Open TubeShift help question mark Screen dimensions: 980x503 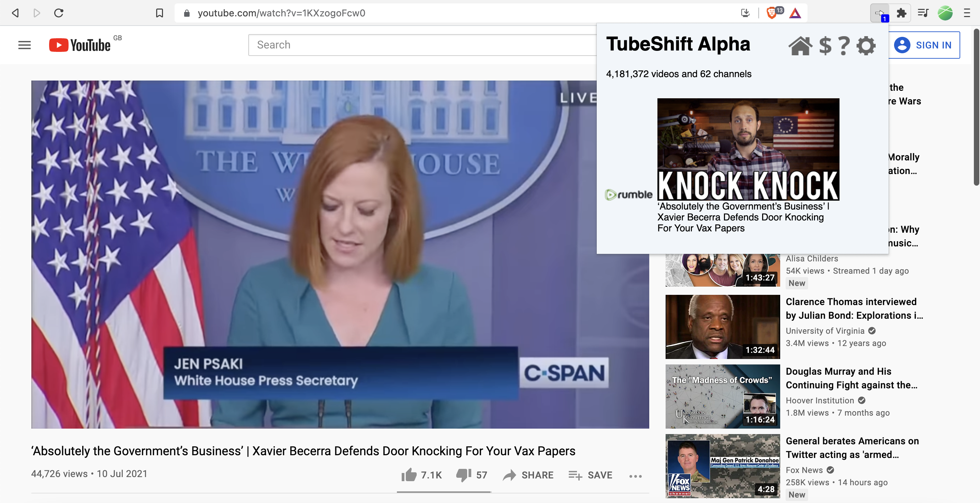point(844,46)
